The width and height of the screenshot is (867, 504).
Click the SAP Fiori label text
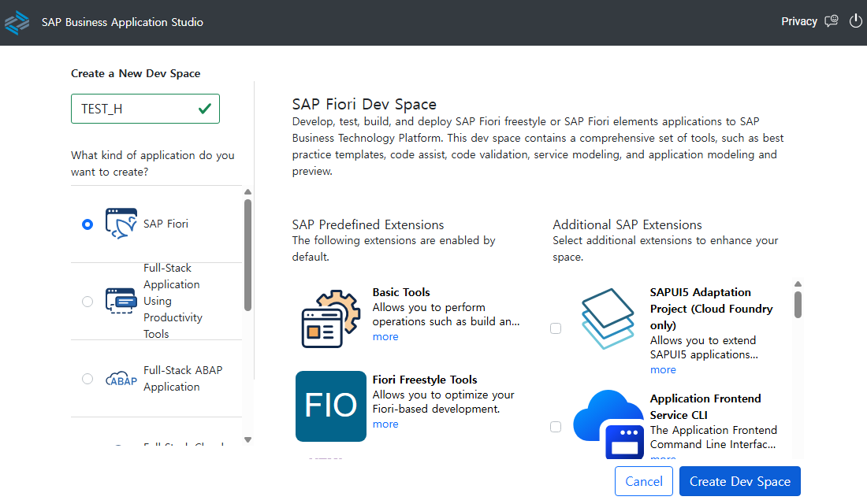(166, 224)
